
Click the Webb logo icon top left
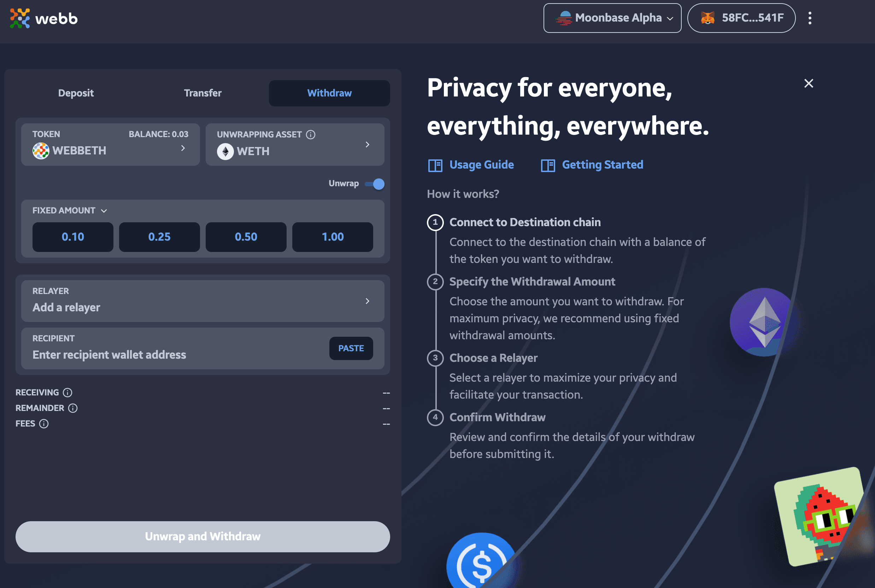click(20, 18)
